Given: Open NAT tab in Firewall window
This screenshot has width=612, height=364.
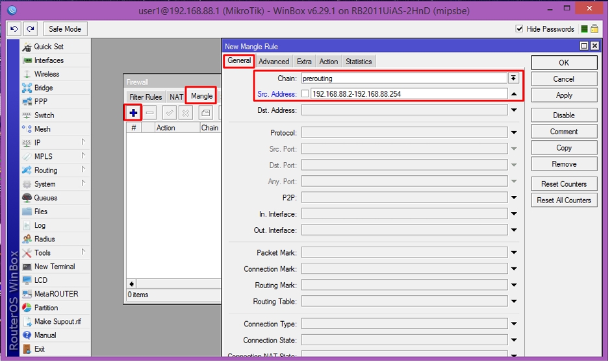Looking at the screenshot, I should [177, 97].
